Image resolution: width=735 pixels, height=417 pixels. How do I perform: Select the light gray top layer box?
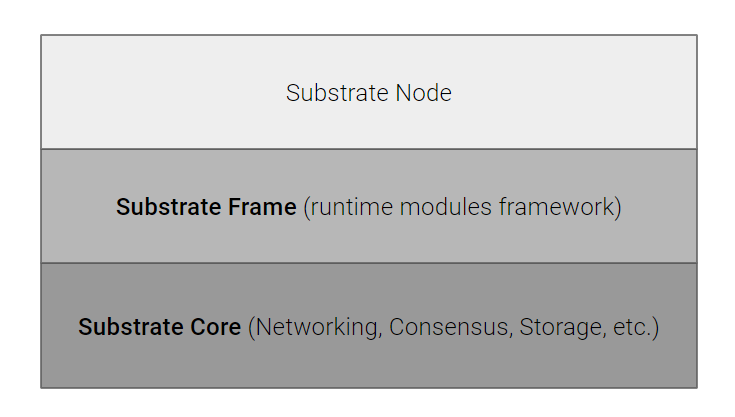tap(369, 92)
